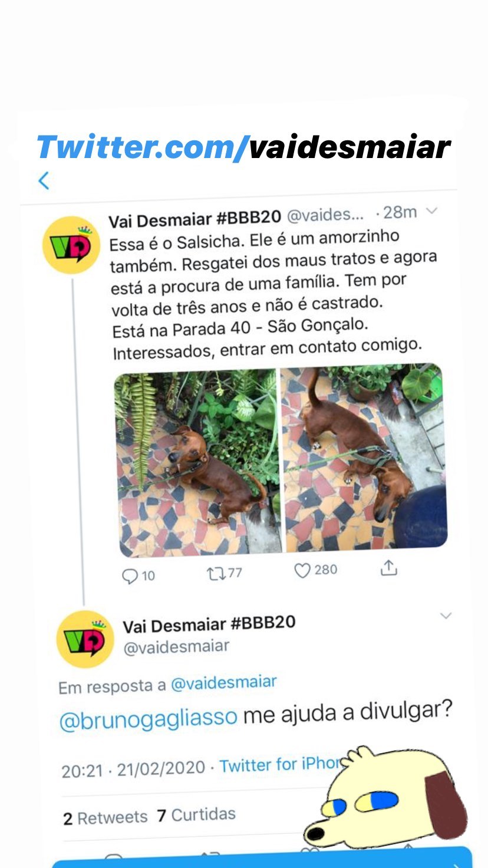This screenshot has height=868, width=488.
Task: Open Vai Desmaiar avatar on reply tweet
Action: [85, 640]
